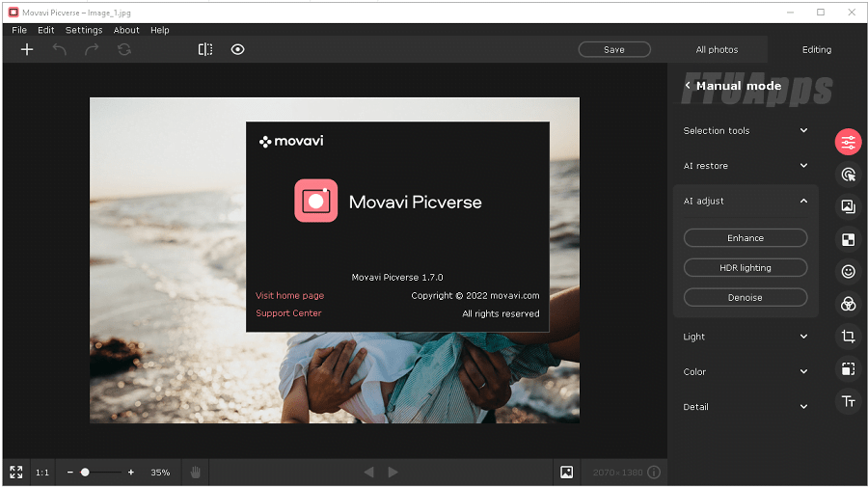Reset all changes with circular arrow icon
Viewport: 868px width, 487px height.
pyautogui.click(x=124, y=50)
